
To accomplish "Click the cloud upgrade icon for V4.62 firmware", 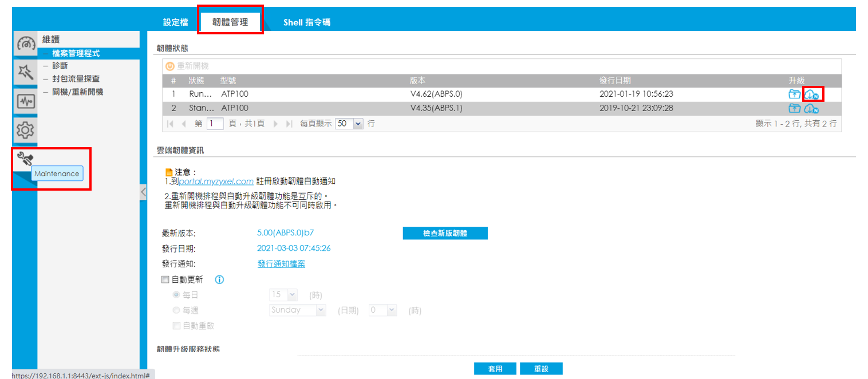I will pyautogui.click(x=812, y=94).
